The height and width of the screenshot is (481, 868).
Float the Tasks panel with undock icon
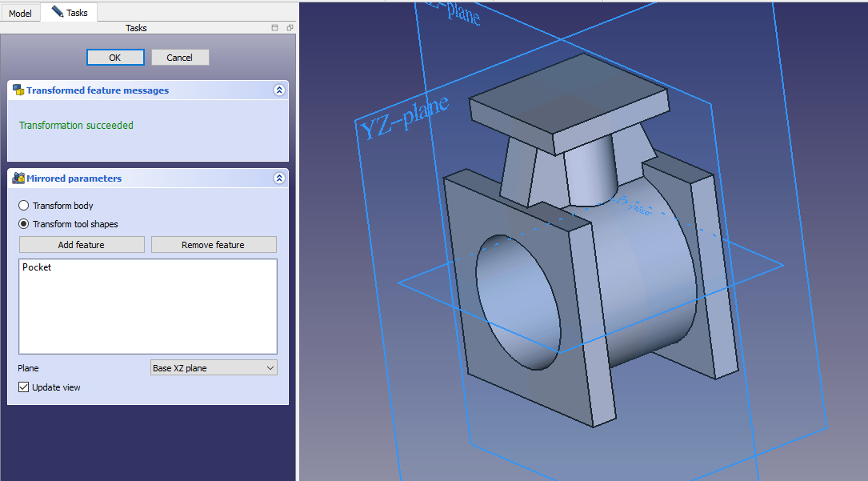[289, 28]
